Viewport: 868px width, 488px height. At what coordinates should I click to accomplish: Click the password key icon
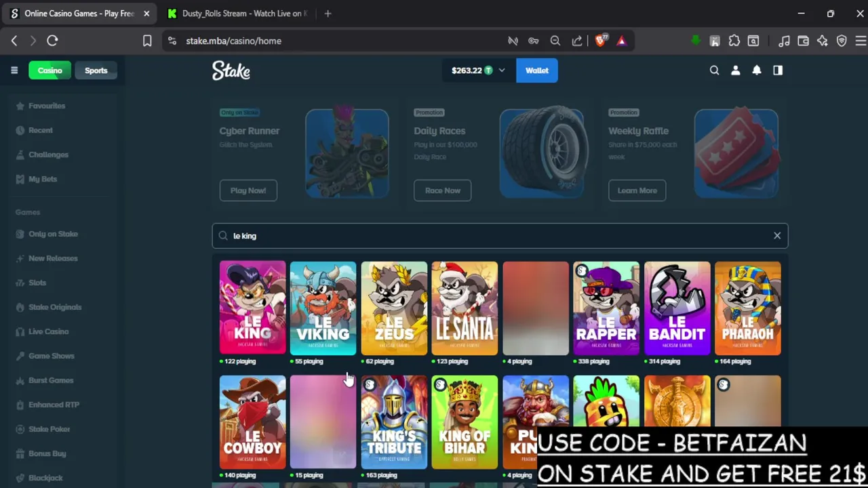click(534, 41)
